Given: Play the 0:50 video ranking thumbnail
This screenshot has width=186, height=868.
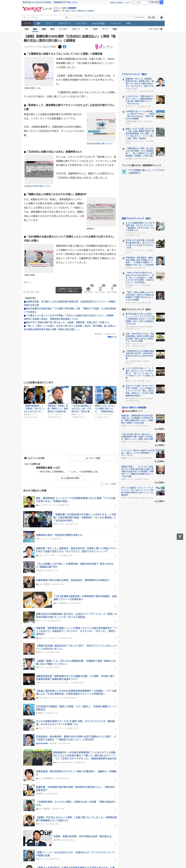Looking at the screenshot, I should click(160, 354).
